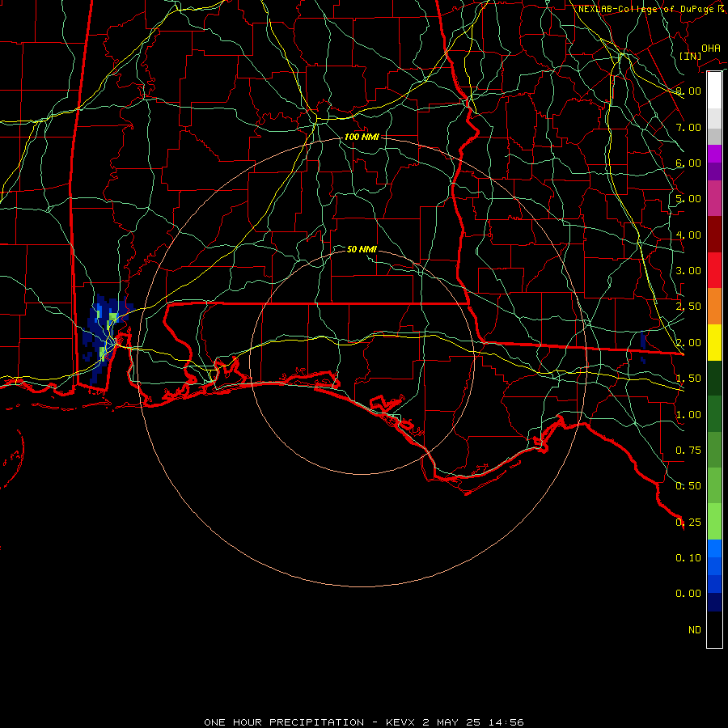Click the 8.00 legend value
728x728 pixels.
(688, 91)
